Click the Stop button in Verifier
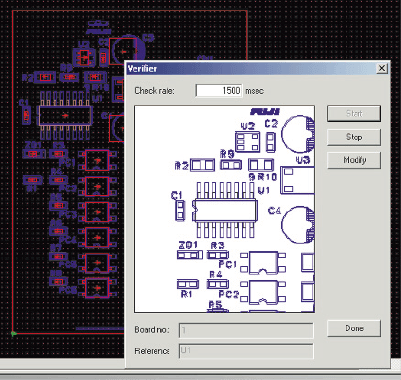The width and height of the screenshot is (401, 380). click(x=354, y=137)
